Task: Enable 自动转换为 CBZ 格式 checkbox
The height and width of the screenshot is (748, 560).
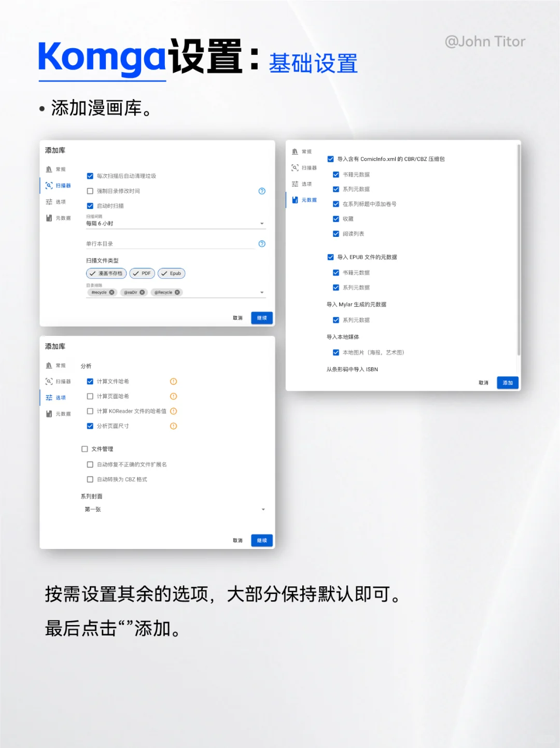Action: (x=90, y=479)
